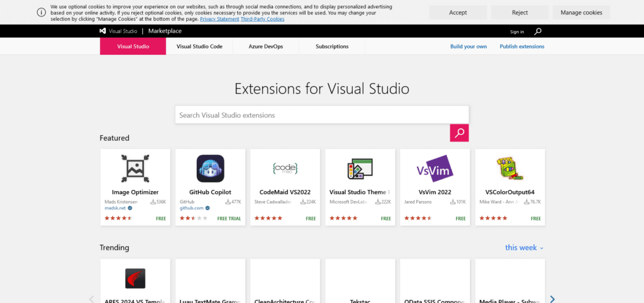The image size is (644, 303).
Task: Click the Publish extensions link
Action: pos(522,47)
